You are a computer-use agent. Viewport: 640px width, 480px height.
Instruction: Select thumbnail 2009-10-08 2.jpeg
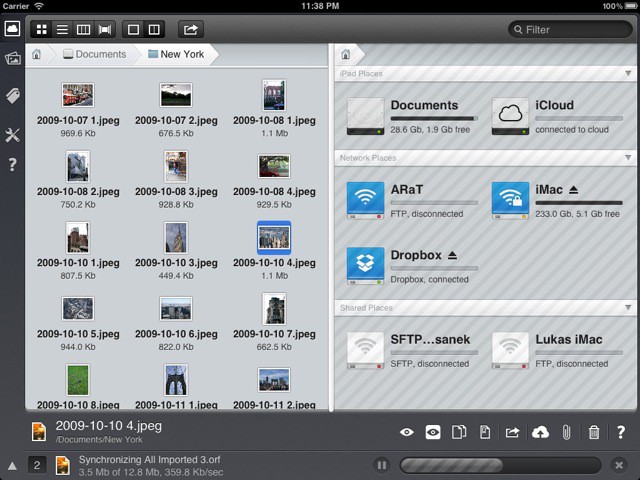78,166
